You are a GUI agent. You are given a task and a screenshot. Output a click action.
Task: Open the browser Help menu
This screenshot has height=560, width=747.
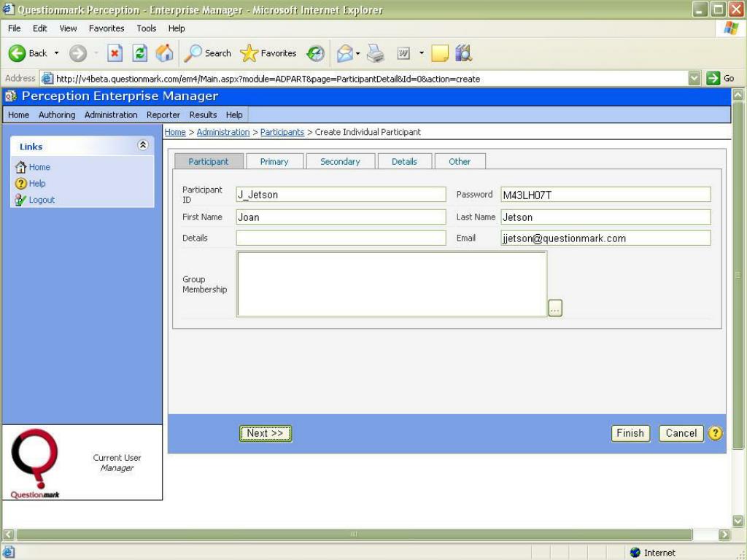tap(177, 28)
